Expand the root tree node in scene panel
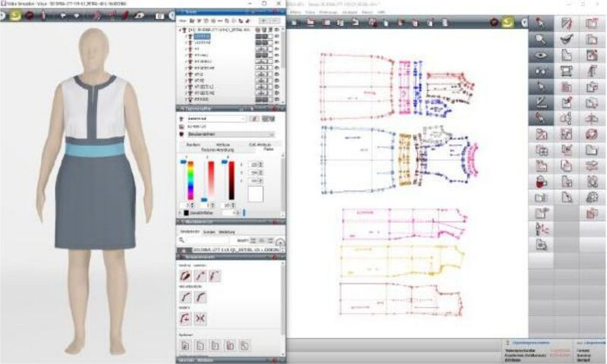The height and width of the screenshot is (364, 607). 181,30
